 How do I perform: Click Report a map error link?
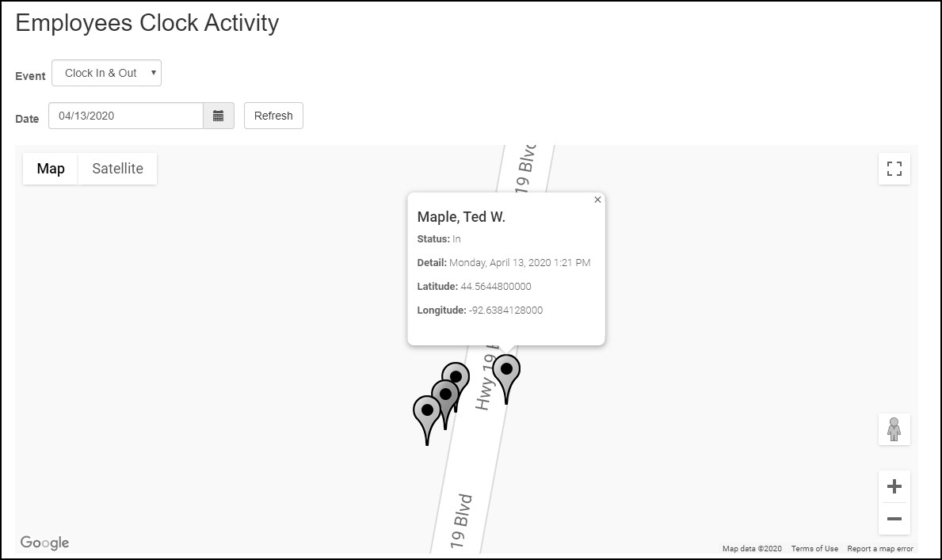(x=880, y=549)
